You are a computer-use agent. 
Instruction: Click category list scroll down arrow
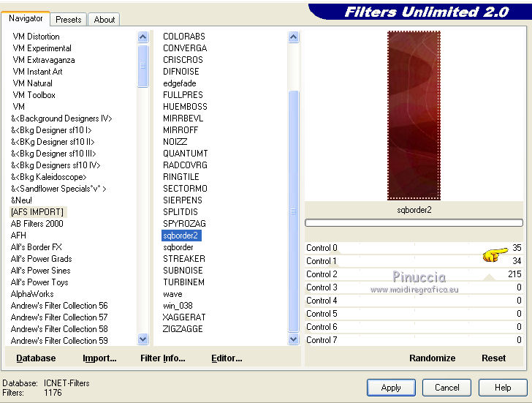142,339
